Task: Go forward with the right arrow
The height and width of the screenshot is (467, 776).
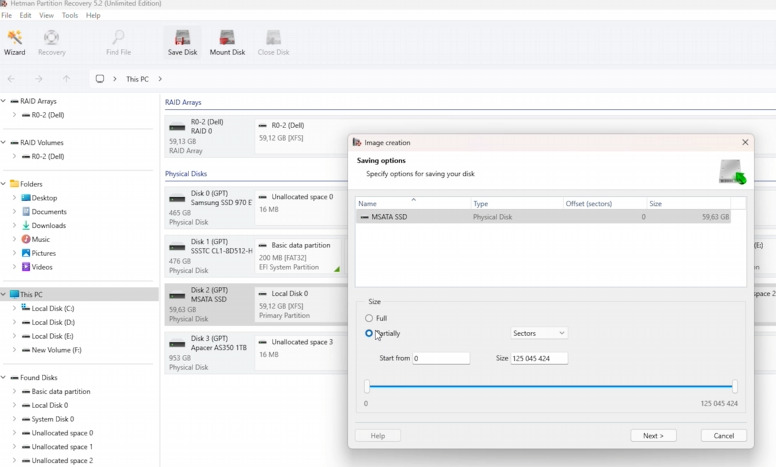Action: [x=39, y=79]
